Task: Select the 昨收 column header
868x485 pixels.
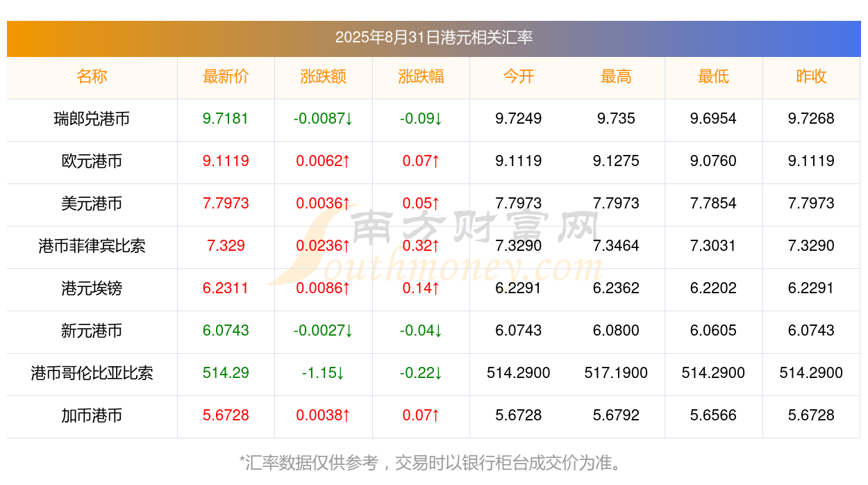Action: pos(811,76)
